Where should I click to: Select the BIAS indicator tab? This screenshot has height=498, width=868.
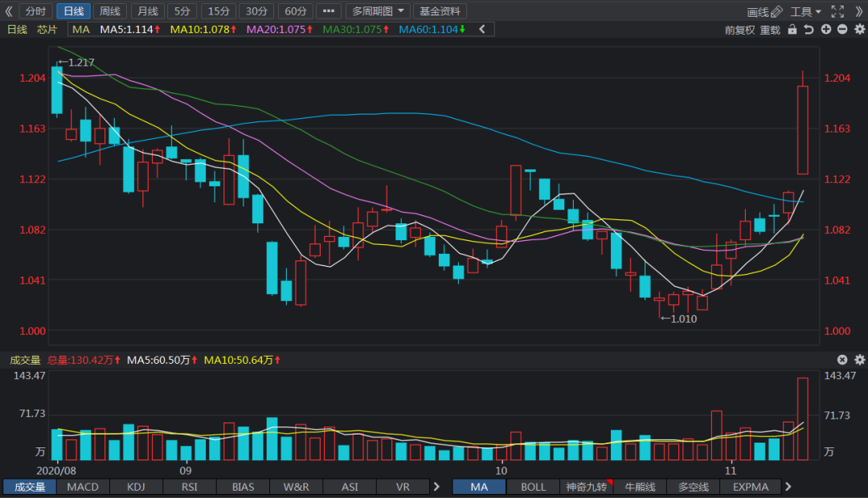243,487
